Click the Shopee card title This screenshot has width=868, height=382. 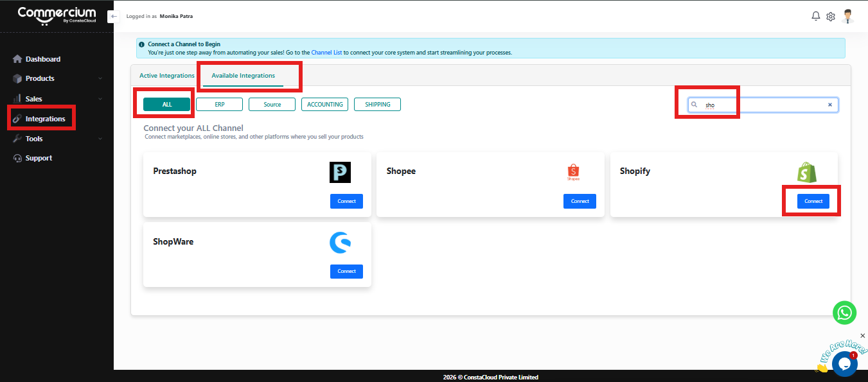[x=401, y=171]
